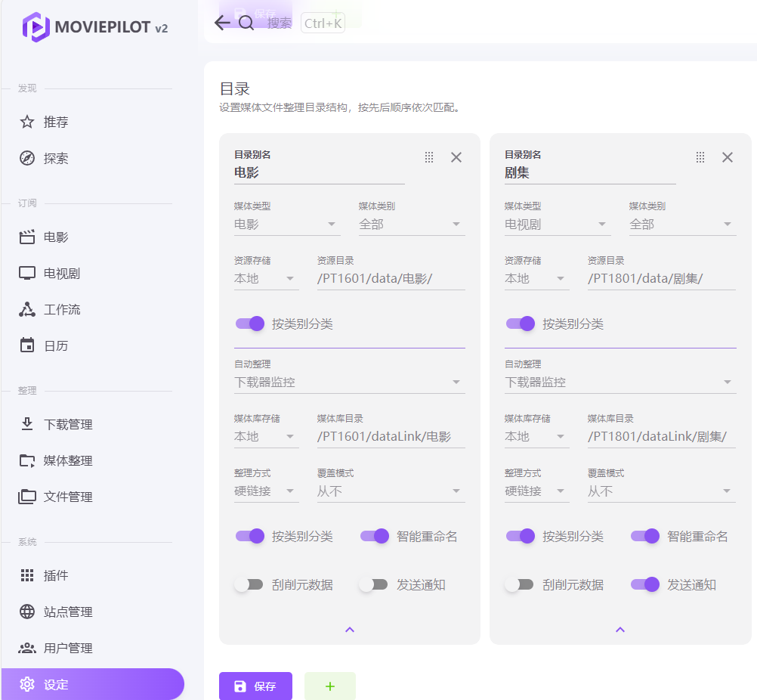The height and width of the screenshot is (700, 757).
Task: Select 媒体整理 in the sidebar
Action: [68, 461]
